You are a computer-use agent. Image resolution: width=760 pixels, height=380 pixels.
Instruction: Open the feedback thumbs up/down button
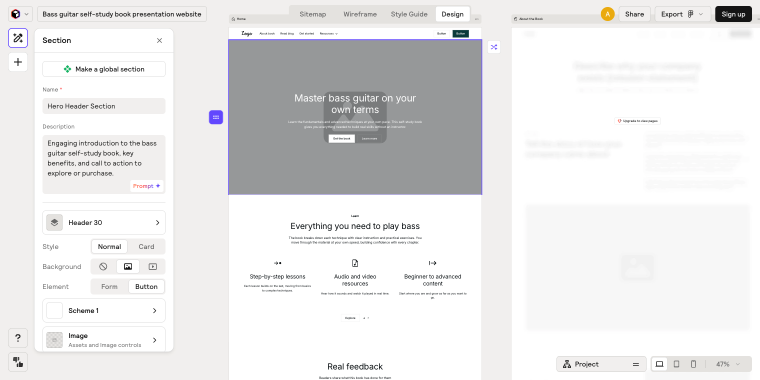[18, 362]
